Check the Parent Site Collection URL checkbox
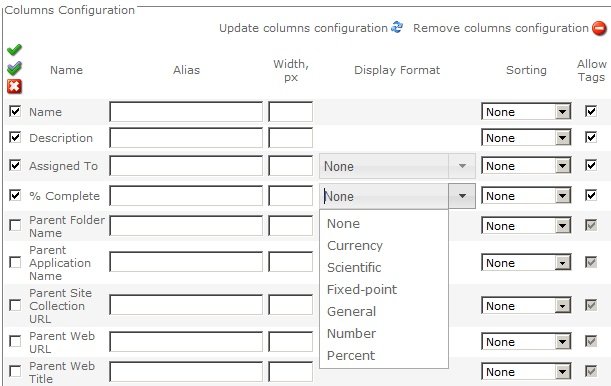The height and width of the screenshot is (386, 611). click(x=15, y=305)
